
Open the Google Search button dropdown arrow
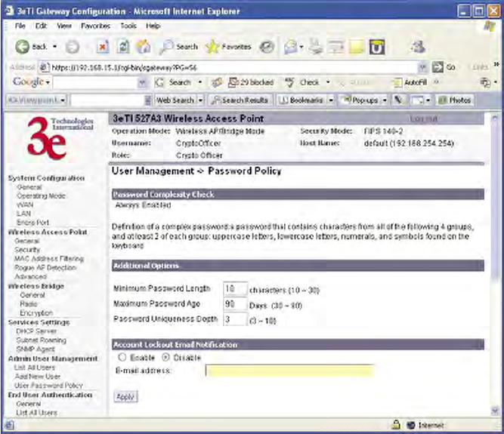coord(200,82)
